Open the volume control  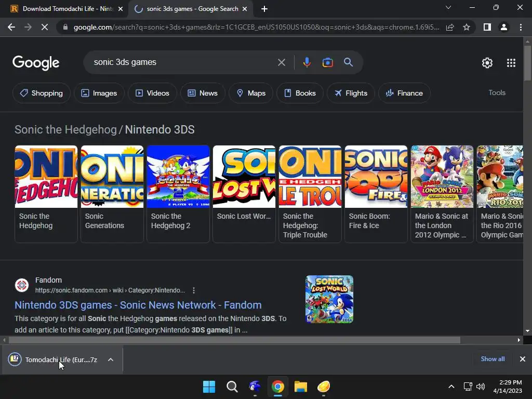coord(481,387)
